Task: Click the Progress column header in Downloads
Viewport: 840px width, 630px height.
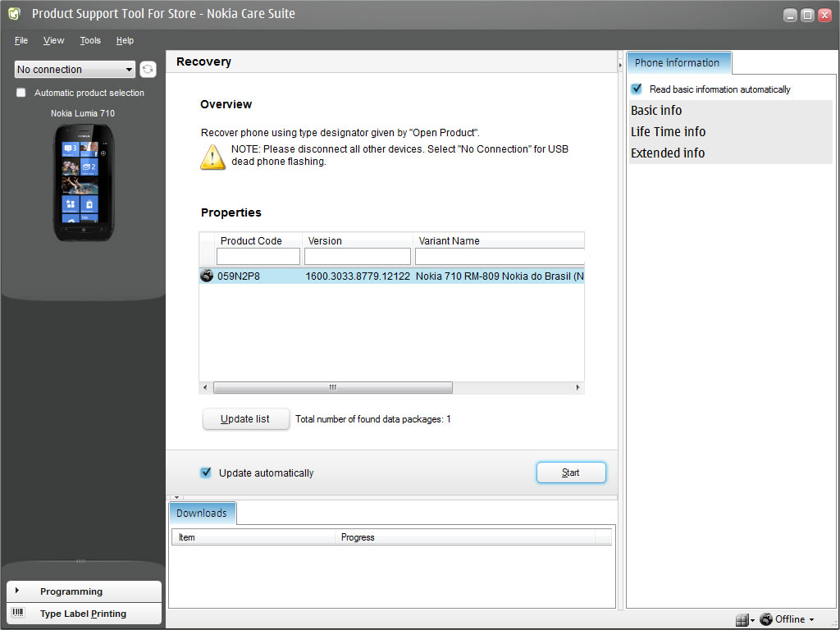Action: (x=465, y=537)
